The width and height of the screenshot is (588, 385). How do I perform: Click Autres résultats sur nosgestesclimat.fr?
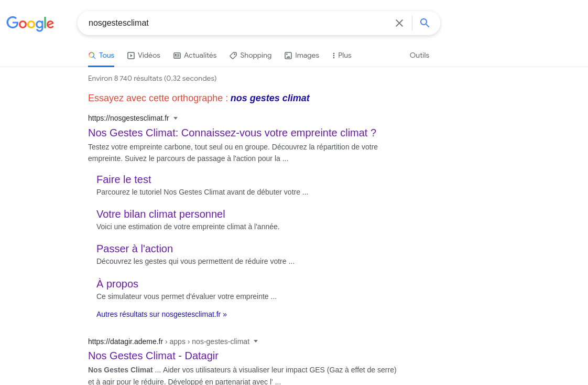[x=161, y=315]
